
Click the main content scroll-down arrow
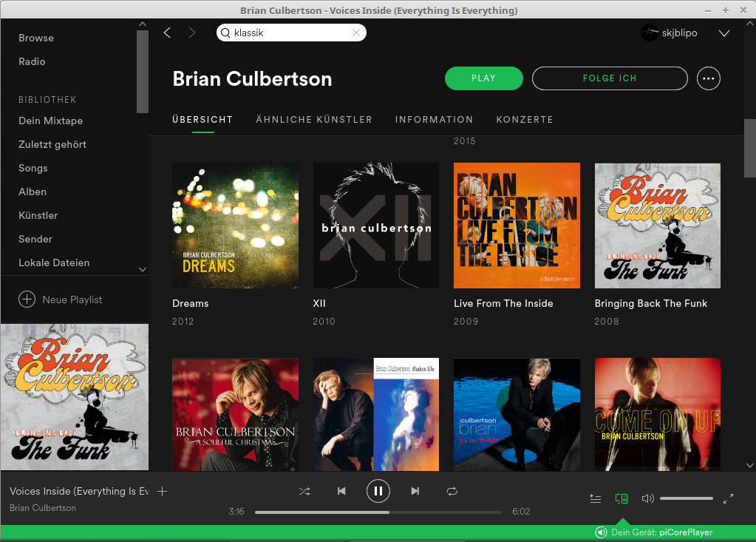pyautogui.click(x=750, y=466)
